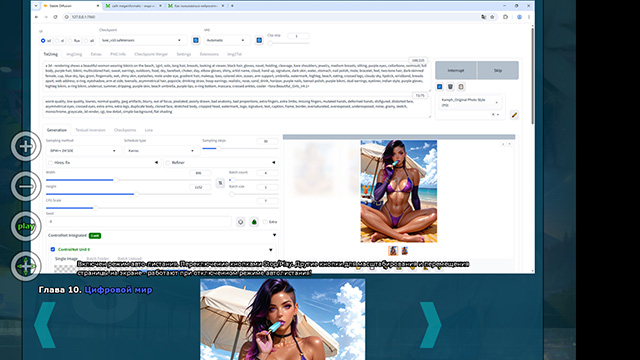Clear prompt with trash icon
Viewport: 640px width, 360px height.
click(x=450, y=87)
